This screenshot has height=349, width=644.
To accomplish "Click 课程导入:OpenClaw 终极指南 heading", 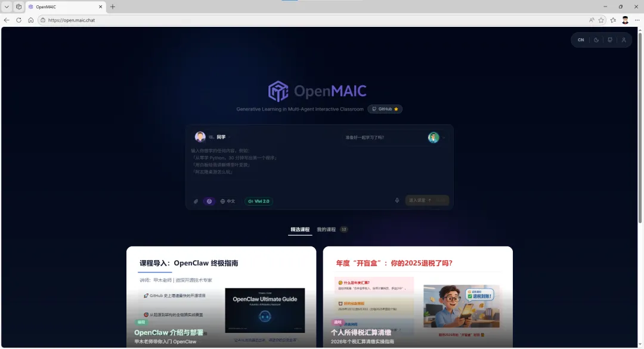I will click(189, 263).
